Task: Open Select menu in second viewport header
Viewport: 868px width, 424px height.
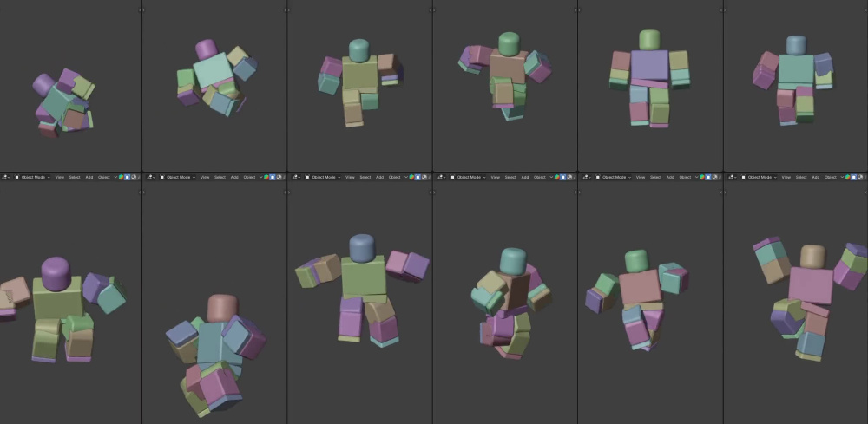Action: [220, 177]
